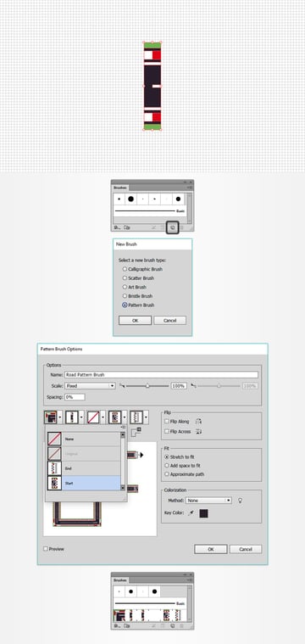Click the New Brush icon in top Brushes panel
305x644 pixels.
(x=173, y=227)
